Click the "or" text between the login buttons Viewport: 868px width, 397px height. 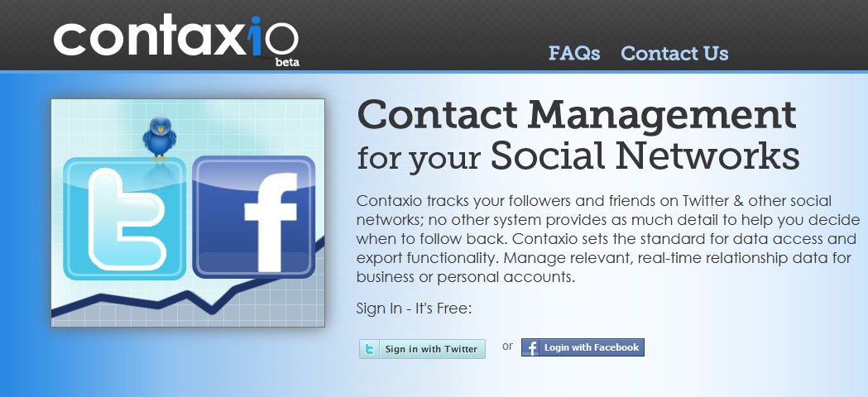pyautogui.click(x=507, y=346)
